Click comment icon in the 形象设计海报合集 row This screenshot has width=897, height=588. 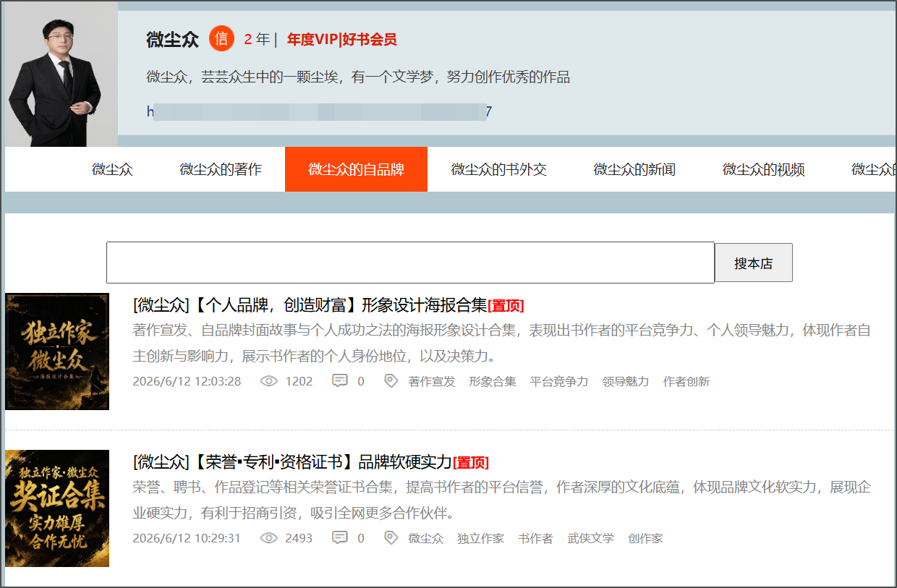click(x=340, y=381)
